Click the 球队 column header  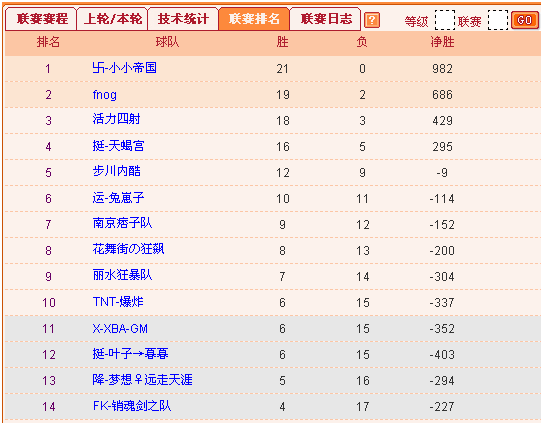167,42
